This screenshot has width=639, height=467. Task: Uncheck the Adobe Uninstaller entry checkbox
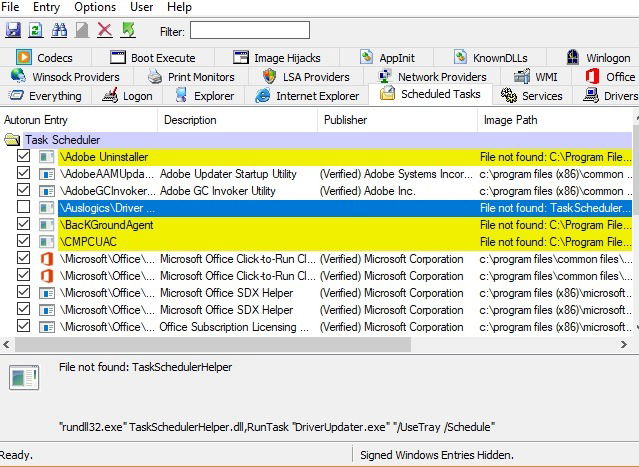24,156
